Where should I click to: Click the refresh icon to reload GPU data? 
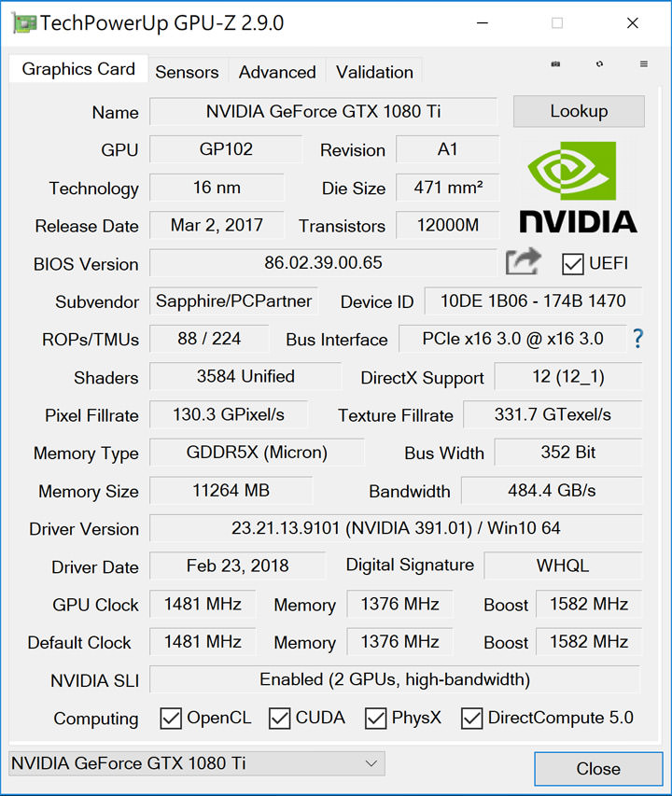point(600,63)
